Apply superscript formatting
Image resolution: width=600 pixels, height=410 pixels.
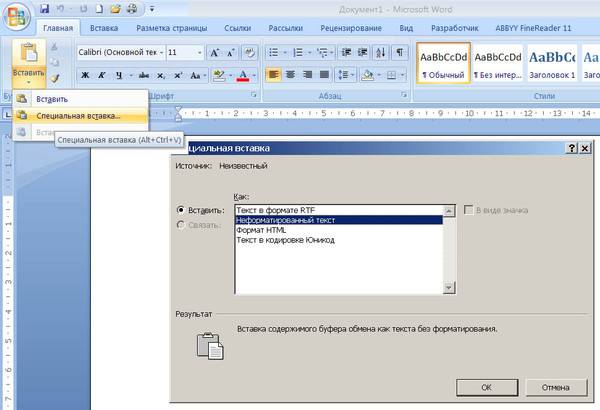pyautogui.click(x=178, y=75)
